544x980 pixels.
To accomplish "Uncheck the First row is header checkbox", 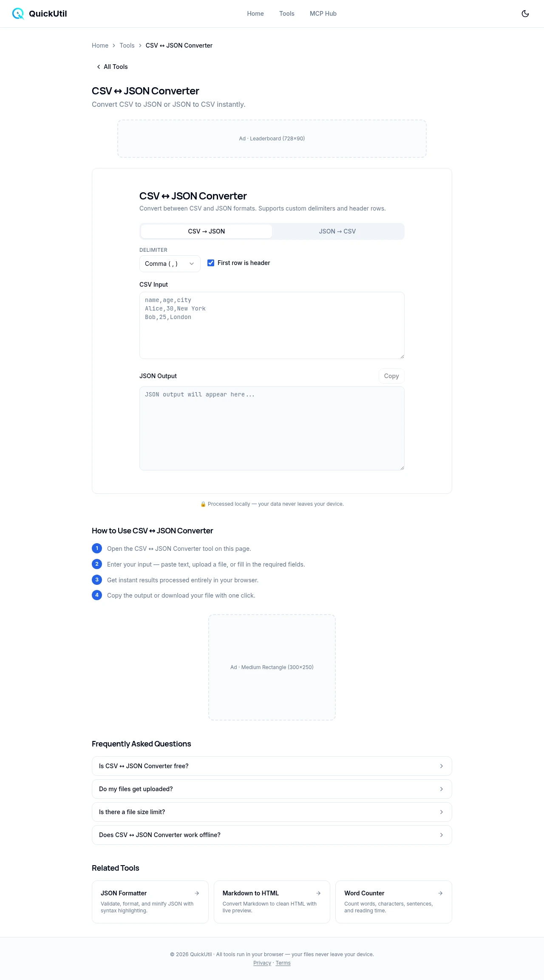I will [211, 263].
